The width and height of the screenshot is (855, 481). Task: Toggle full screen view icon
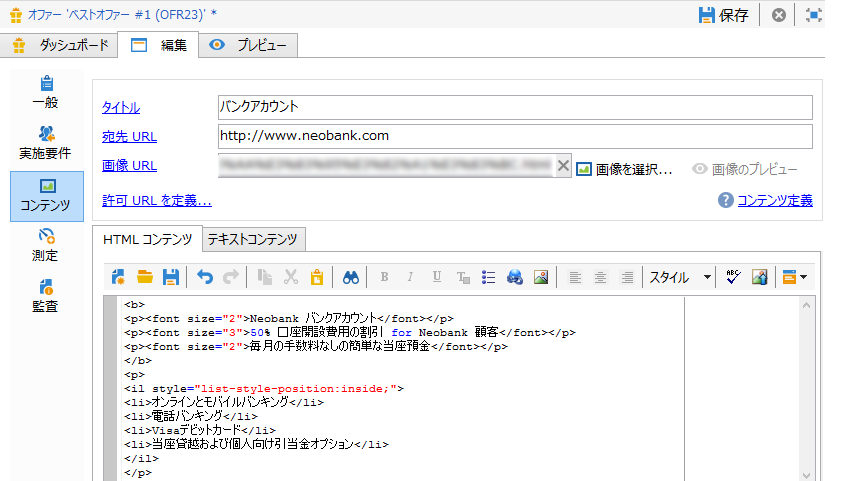click(814, 15)
